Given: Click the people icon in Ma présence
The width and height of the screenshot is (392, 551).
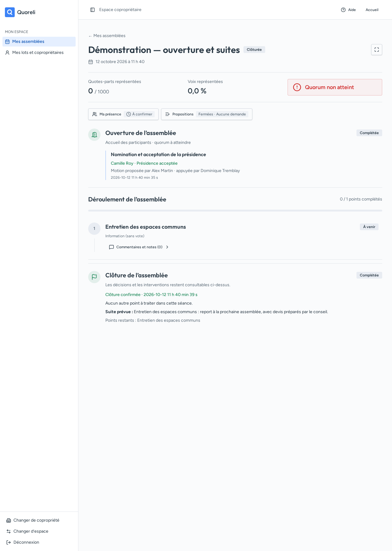Looking at the screenshot, I should [95, 114].
